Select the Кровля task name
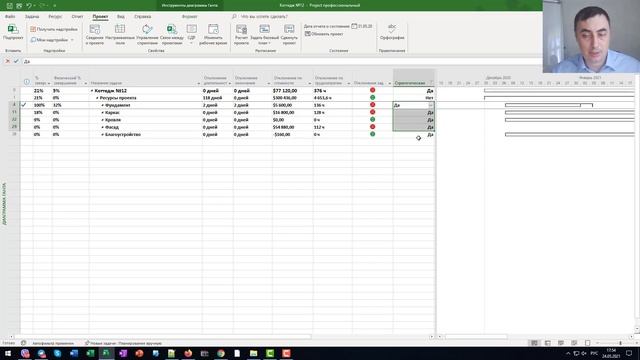The height and width of the screenshot is (360, 640). tap(113, 120)
